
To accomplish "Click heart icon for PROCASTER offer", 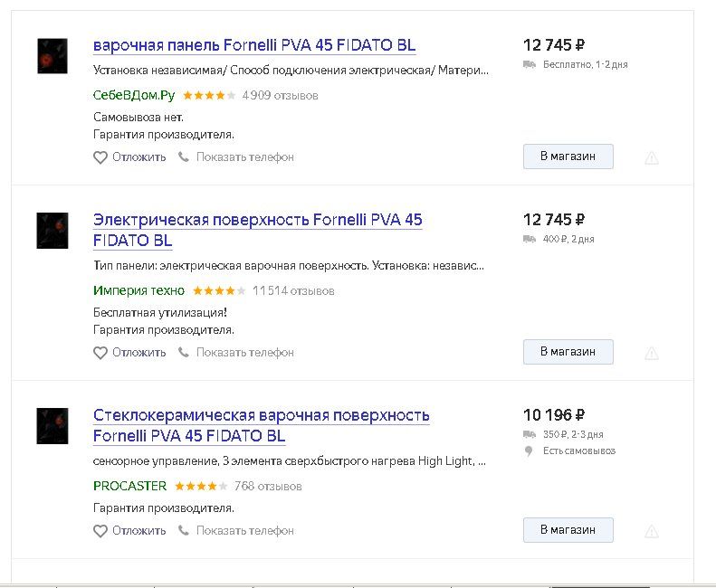I will pyautogui.click(x=100, y=531).
